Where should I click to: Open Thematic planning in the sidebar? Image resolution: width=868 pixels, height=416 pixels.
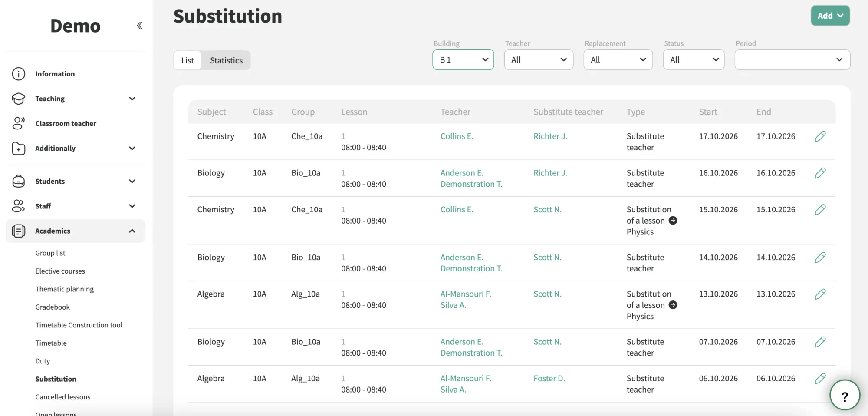[64, 289]
